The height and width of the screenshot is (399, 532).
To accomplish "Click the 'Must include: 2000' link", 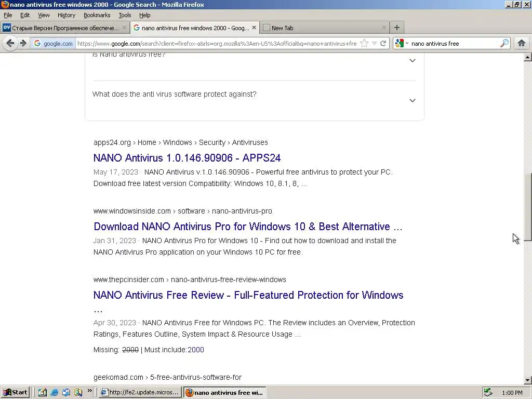I will tap(196, 350).
